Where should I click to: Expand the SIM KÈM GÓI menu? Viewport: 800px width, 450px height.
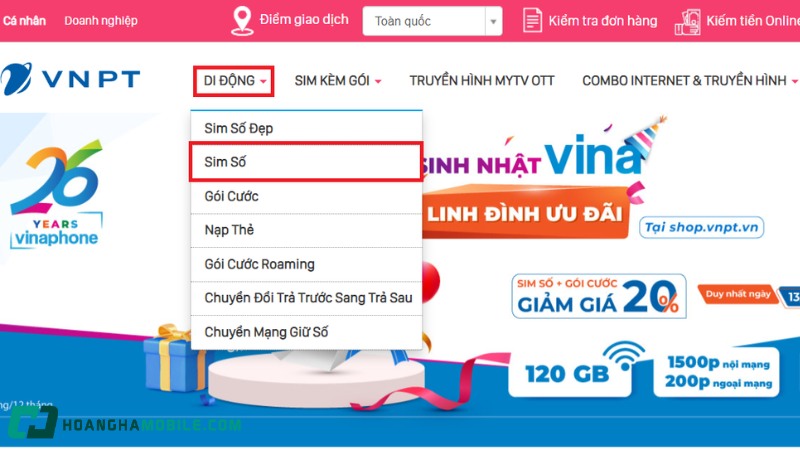tap(338, 81)
